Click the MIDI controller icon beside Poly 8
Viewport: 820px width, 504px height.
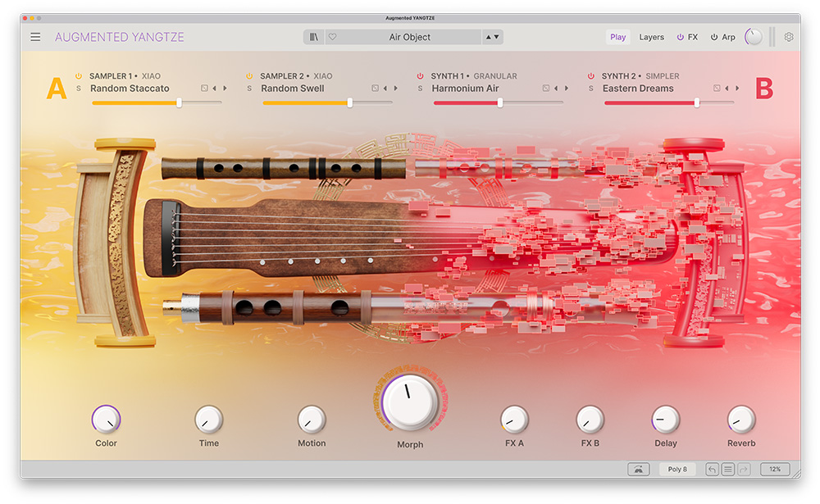[x=637, y=470]
